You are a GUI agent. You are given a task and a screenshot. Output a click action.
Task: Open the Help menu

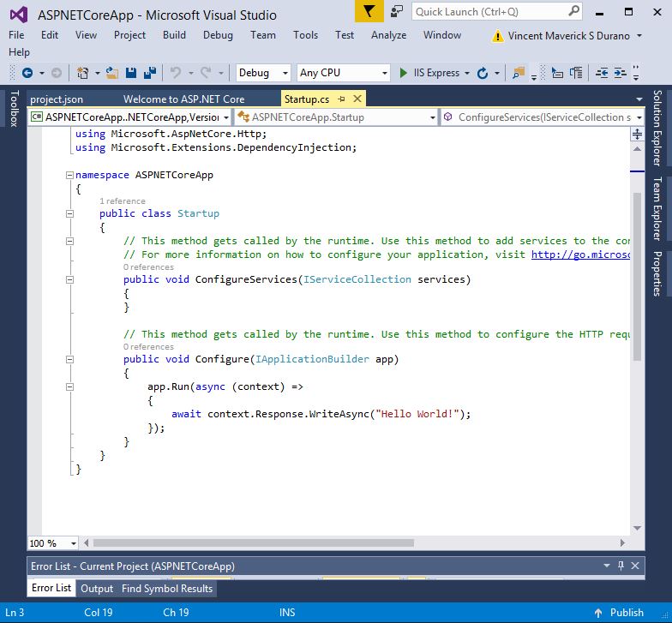(19, 52)
